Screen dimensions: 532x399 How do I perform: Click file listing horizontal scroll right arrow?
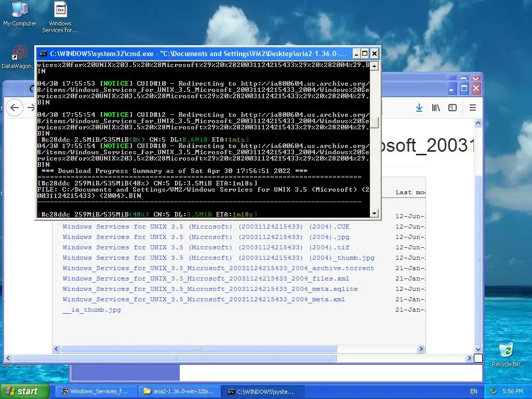pos(421,349)
